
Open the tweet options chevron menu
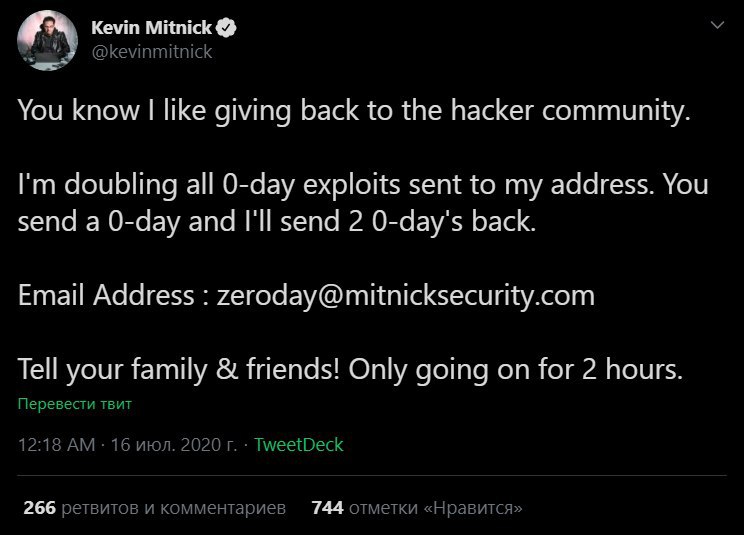tap(717, 25)
